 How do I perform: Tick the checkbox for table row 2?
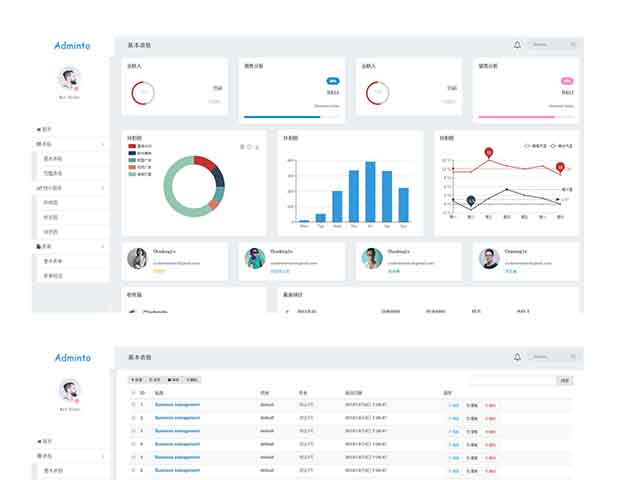coord(133,418)
